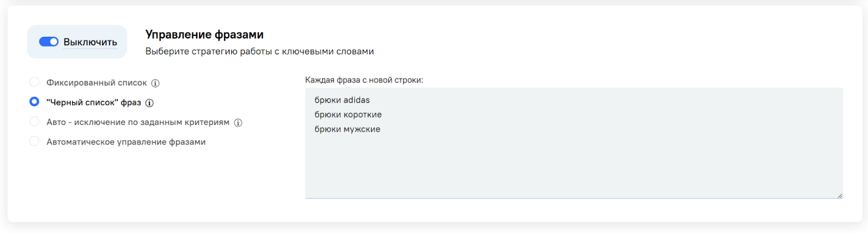This screenshot has width=868, height=234.
Task: Click the "брюки мужские" line in textarea
Action: (348, 129)
